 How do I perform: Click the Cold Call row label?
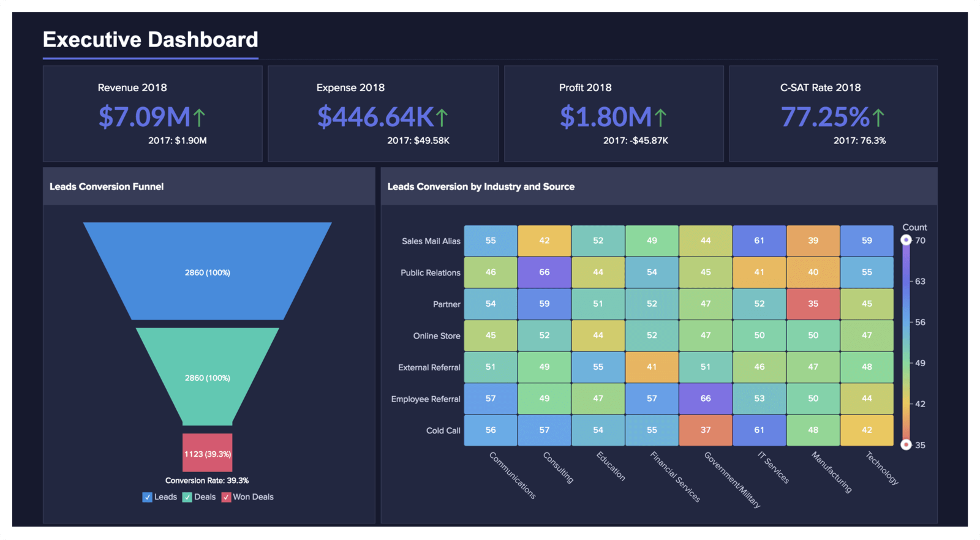point(443,430)
